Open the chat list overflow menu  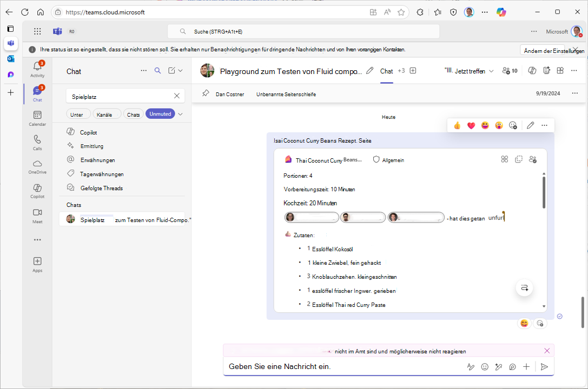point(143,70)
